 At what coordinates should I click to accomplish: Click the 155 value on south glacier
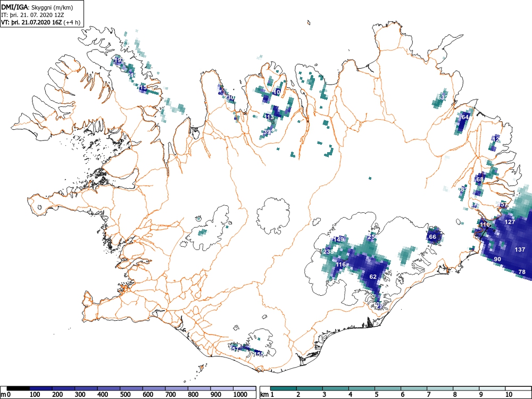click(x=259, y=354)
